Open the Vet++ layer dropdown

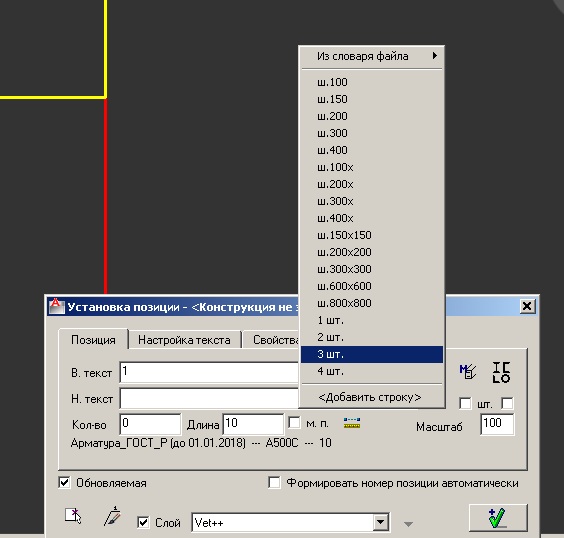pyautogui.click(x=380, y=522)
